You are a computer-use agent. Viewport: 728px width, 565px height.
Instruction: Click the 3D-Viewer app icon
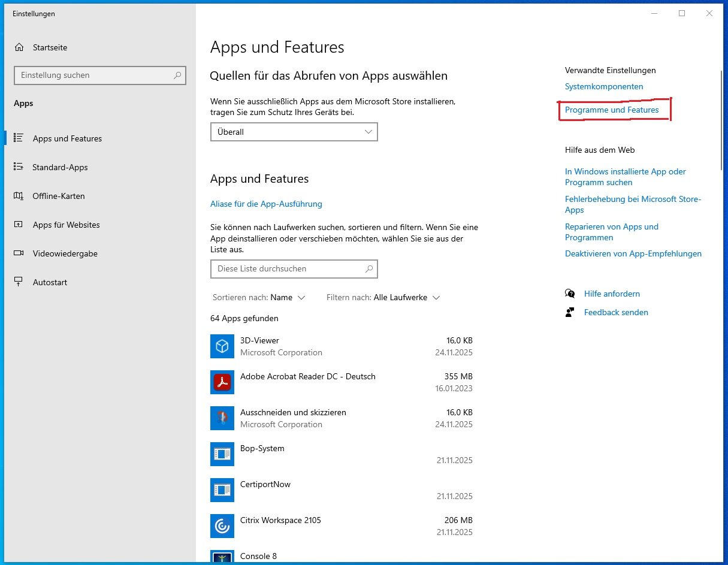click(x=222, y=346)
